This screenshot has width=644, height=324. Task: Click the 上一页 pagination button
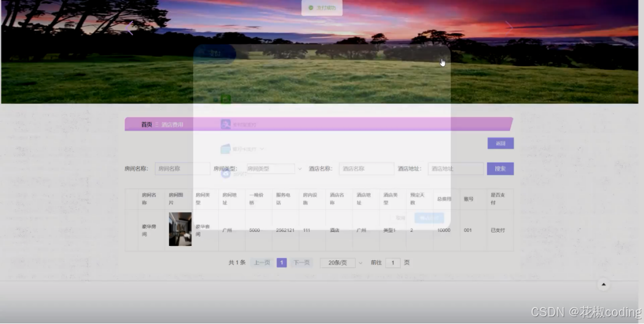[261, 262]
